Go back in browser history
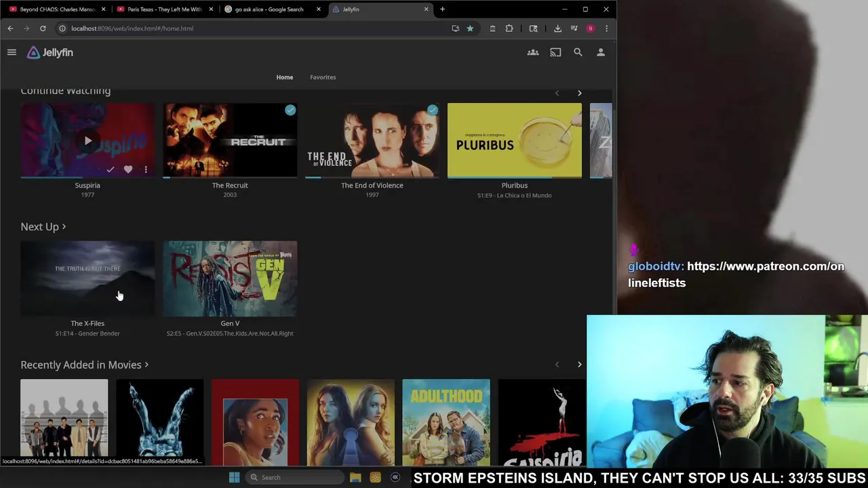 pos(10,28)
